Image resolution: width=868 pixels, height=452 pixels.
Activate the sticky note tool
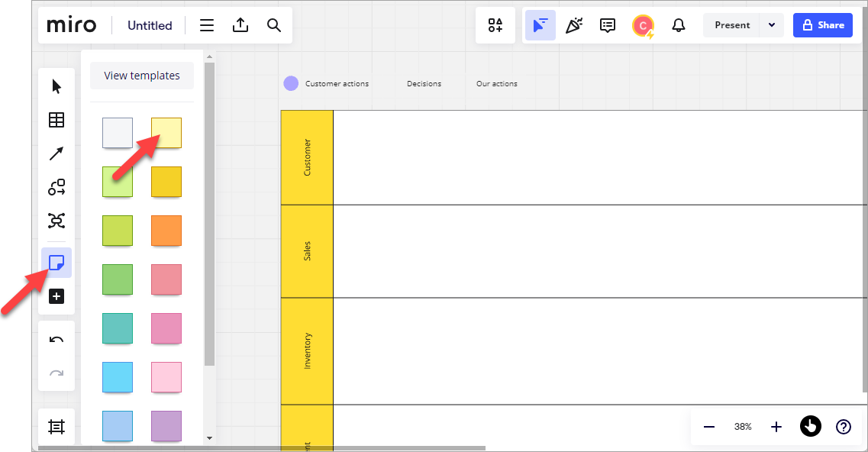coord(56,263)
